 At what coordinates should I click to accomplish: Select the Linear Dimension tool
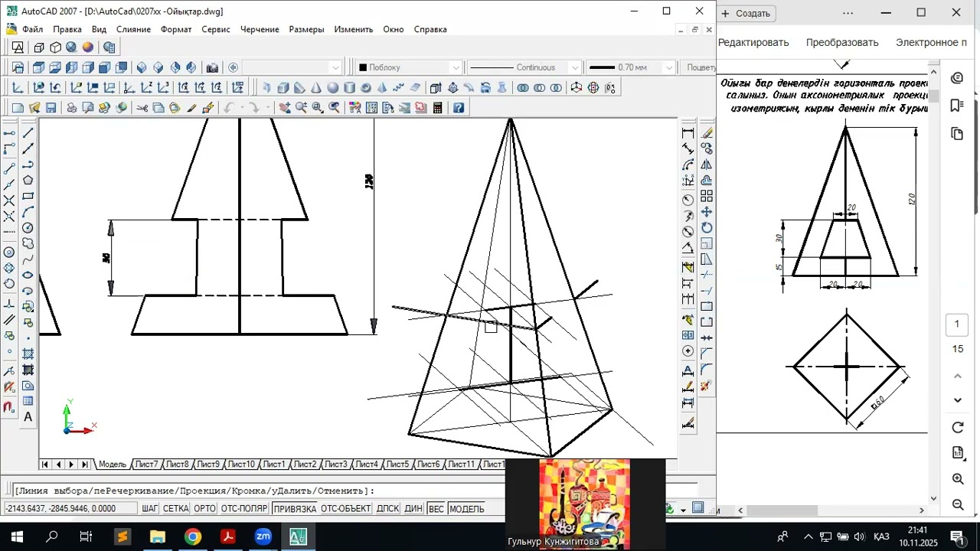coord(688,133)
